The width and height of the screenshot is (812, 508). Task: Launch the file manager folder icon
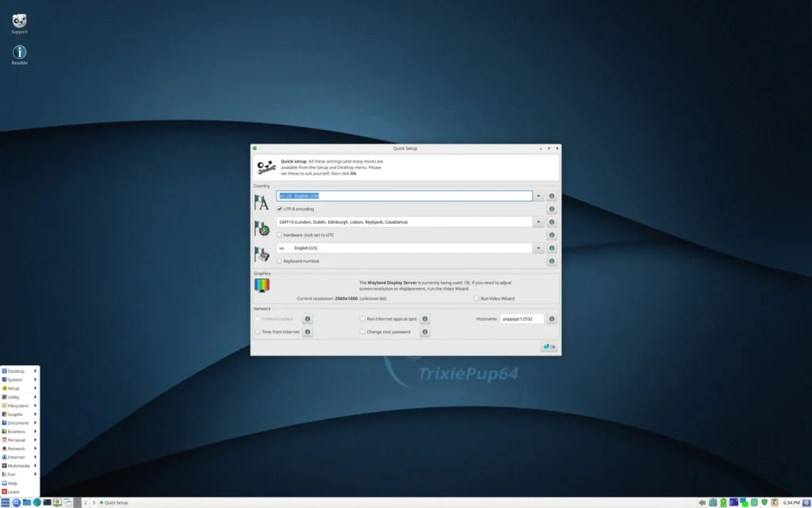[26, 502]
